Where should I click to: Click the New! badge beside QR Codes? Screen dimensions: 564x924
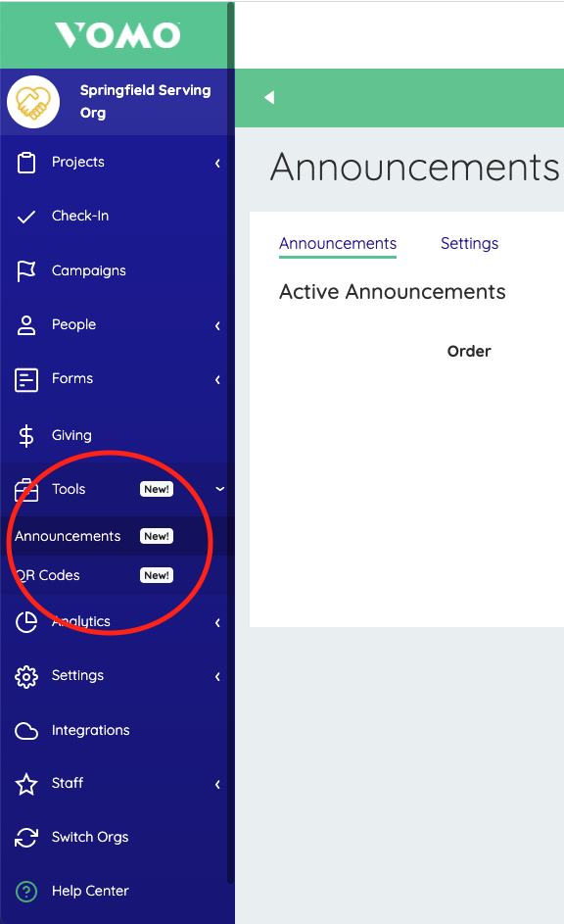pyautogui.click(x=157, y=575)
